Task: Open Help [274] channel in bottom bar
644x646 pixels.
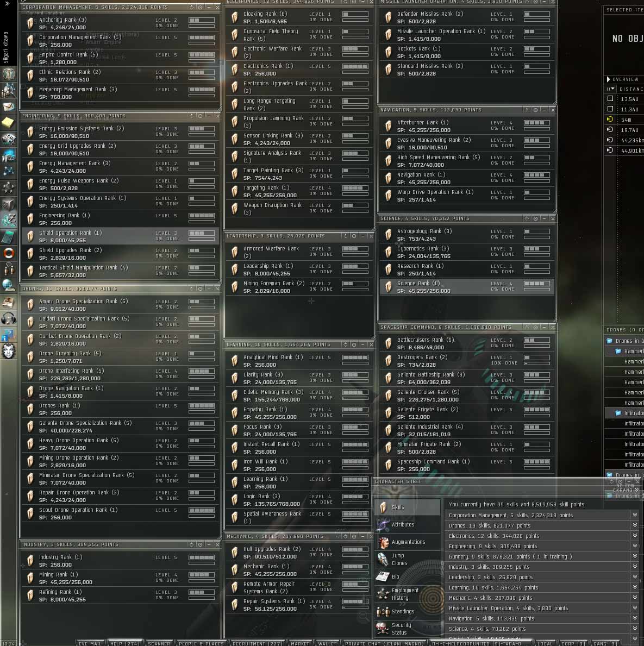Action: click(x=124, y=643)
